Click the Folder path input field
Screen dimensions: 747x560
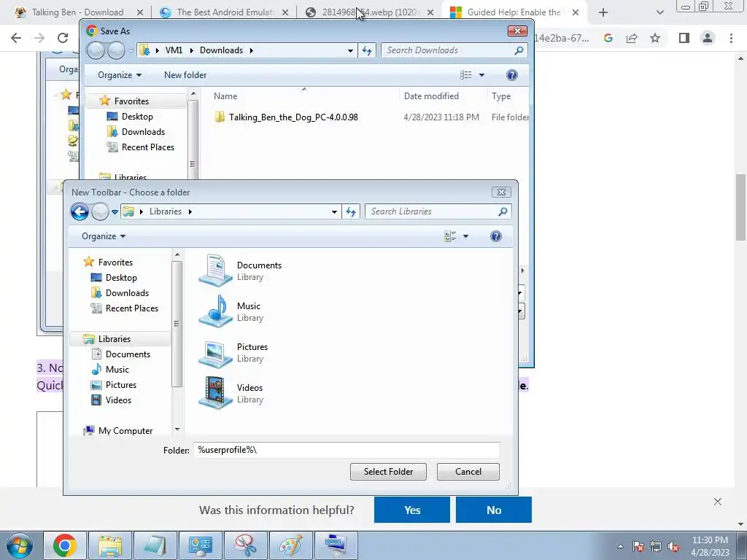[347, 449]
